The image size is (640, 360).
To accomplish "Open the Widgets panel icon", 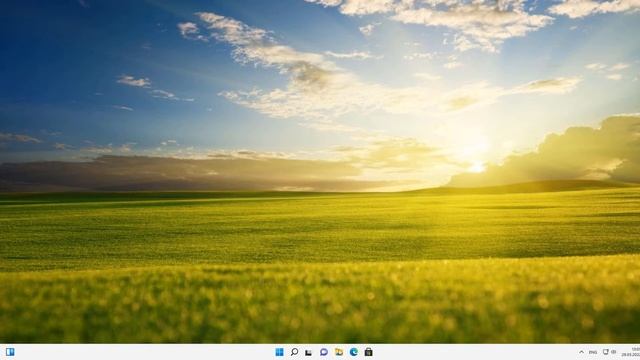I will point(10,352).
